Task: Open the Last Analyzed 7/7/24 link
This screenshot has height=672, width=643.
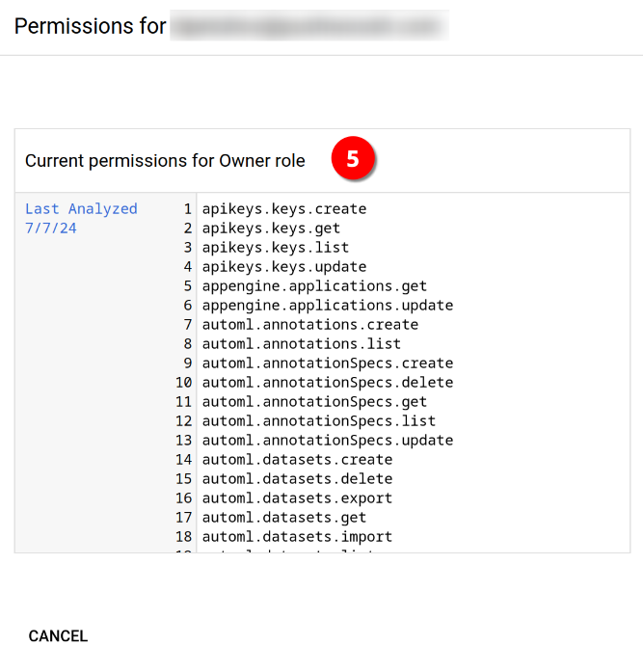Action: click(81, 218)
